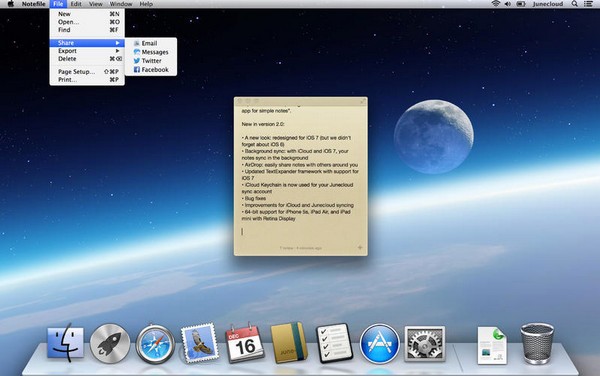Share note via Messages

151,52
